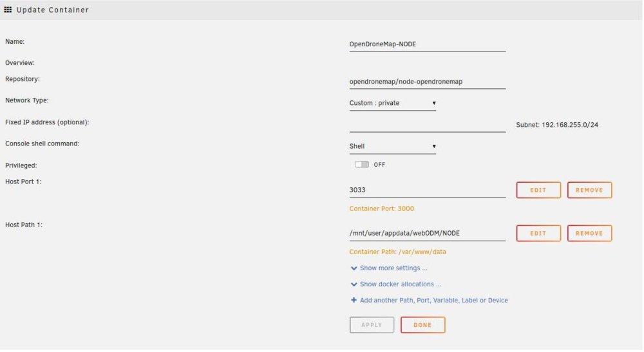Focus the Host Path 1 field
644x352 pixels.
point(427,233)
